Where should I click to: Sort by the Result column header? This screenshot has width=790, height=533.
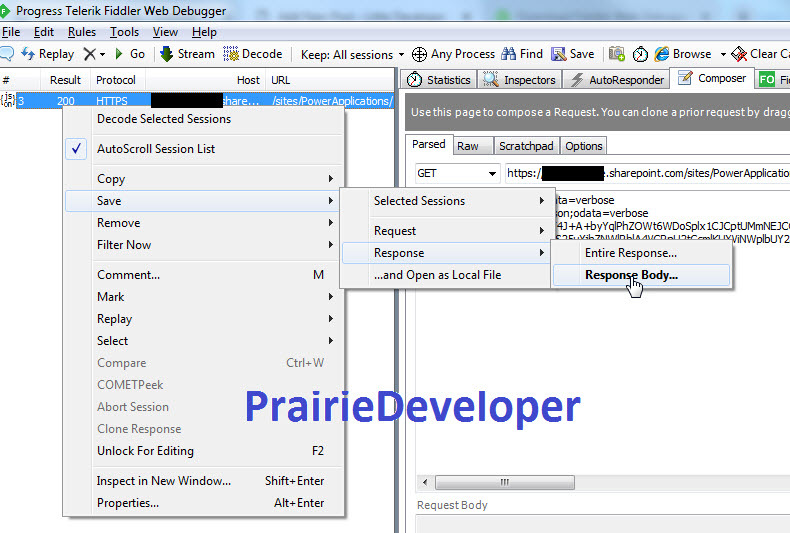tap(65, 80)
